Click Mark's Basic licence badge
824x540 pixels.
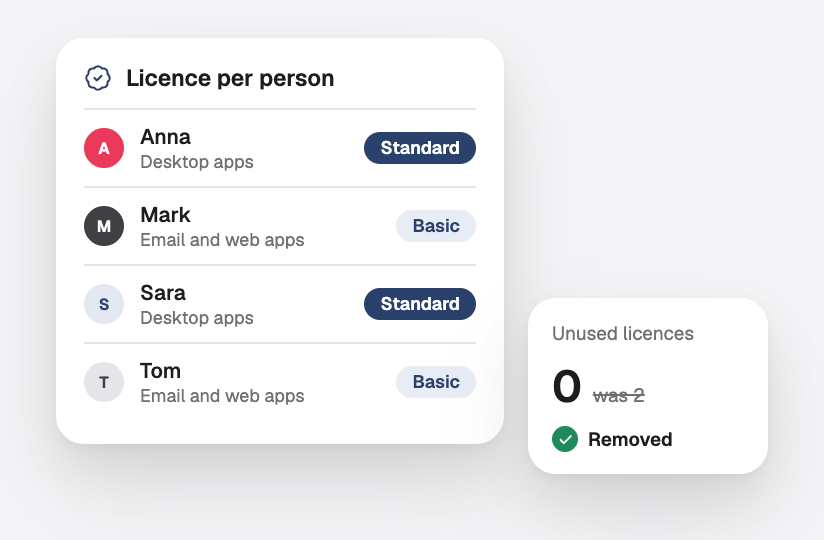[x=436, y=226]
